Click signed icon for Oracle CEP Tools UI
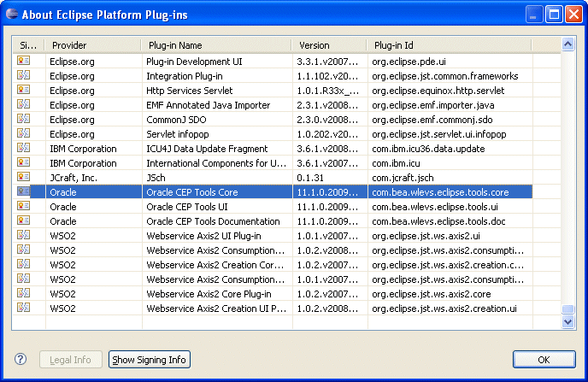The image size is (588, 382). [24, 206]
